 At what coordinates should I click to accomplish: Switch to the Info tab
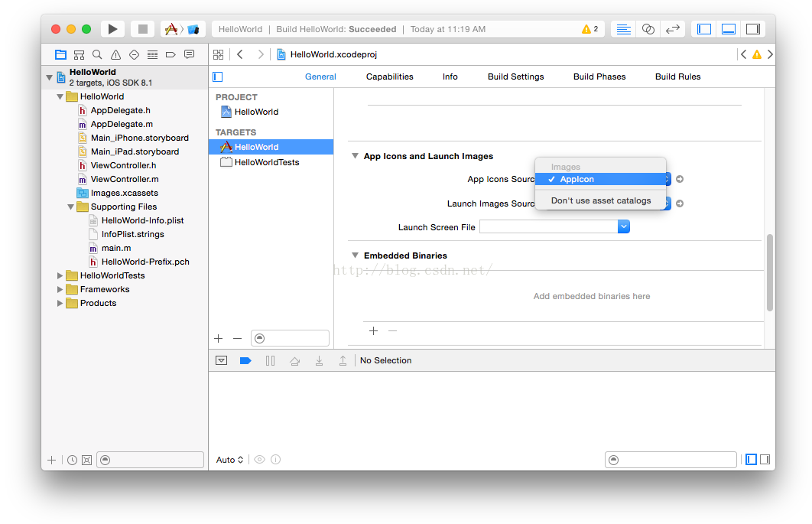450,76
